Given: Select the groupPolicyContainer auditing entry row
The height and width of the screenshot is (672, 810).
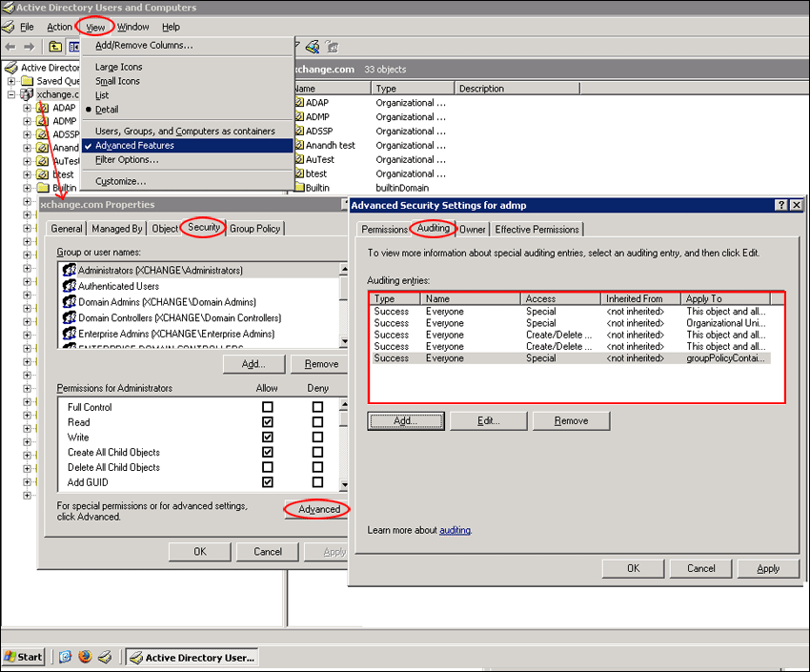Looking at the screenshot, I should click(570, 358).
